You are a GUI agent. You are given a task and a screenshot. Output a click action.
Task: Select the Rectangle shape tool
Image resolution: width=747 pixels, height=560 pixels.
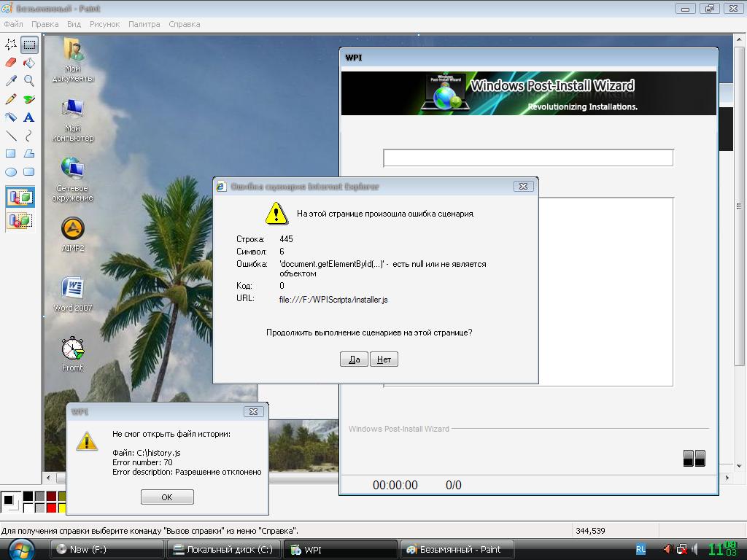[10, 154]
